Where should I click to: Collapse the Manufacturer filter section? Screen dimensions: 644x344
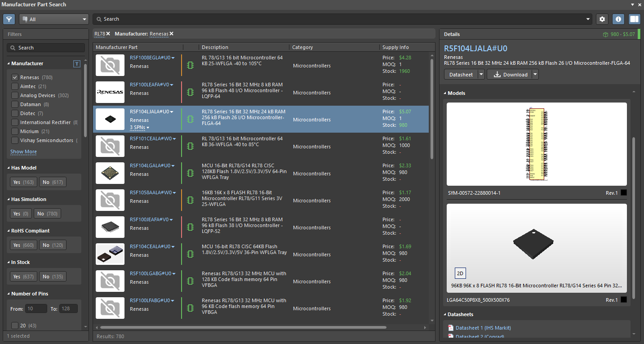pyautogui.click(x=9, y=63)
